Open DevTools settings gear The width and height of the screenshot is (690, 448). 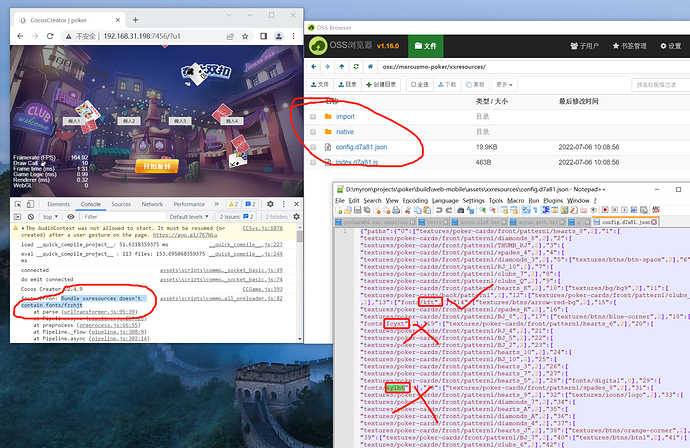tap(270, 204)
